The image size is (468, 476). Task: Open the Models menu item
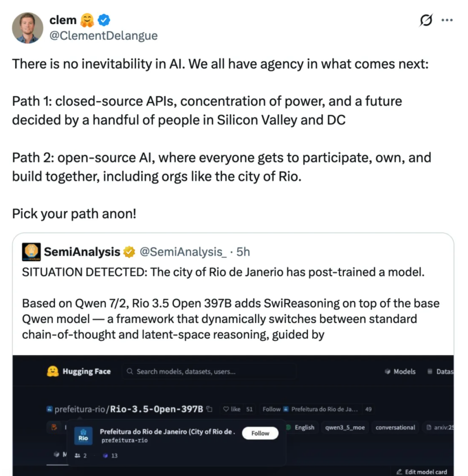[x=400, y=372]
